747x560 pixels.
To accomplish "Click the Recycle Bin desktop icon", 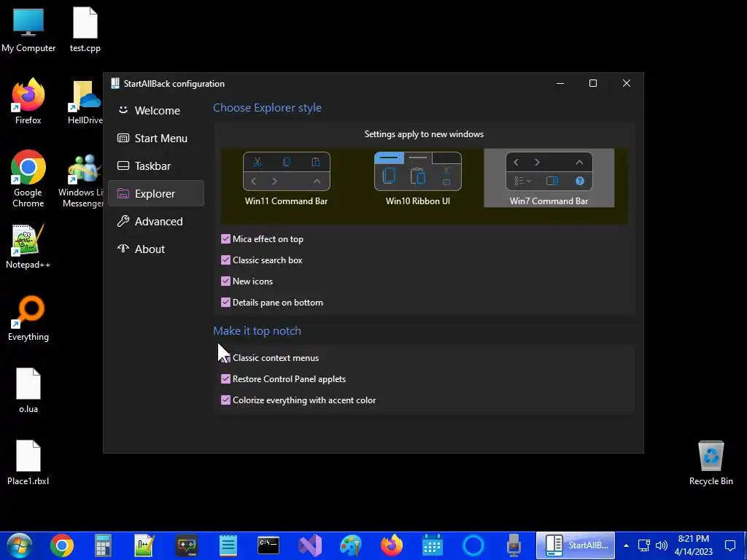I will click(711, 463).
